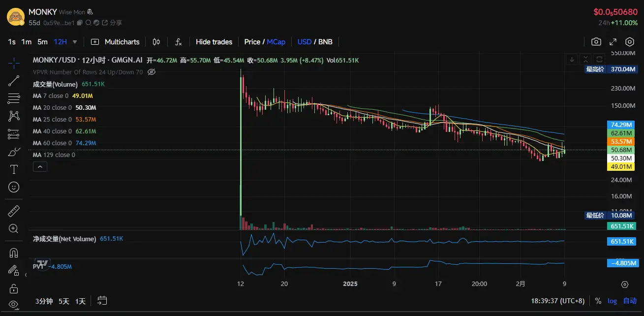Click the zoom in magnifier tool
The height and width of the screenshot is (316, 644).
click(x=14, y=229)
